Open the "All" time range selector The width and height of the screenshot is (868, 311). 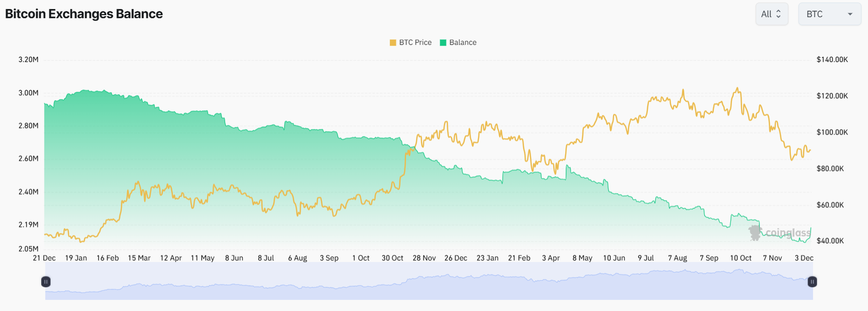point(771,14)
